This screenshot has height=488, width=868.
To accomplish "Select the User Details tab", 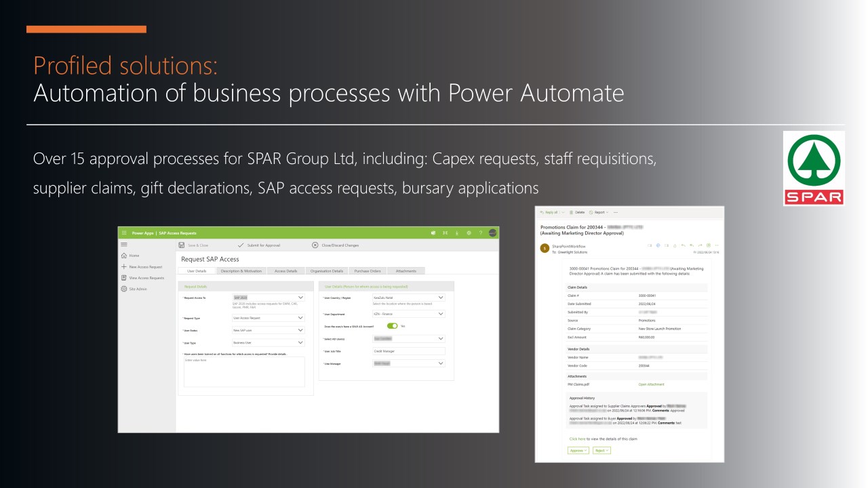I will pos(197,270).
